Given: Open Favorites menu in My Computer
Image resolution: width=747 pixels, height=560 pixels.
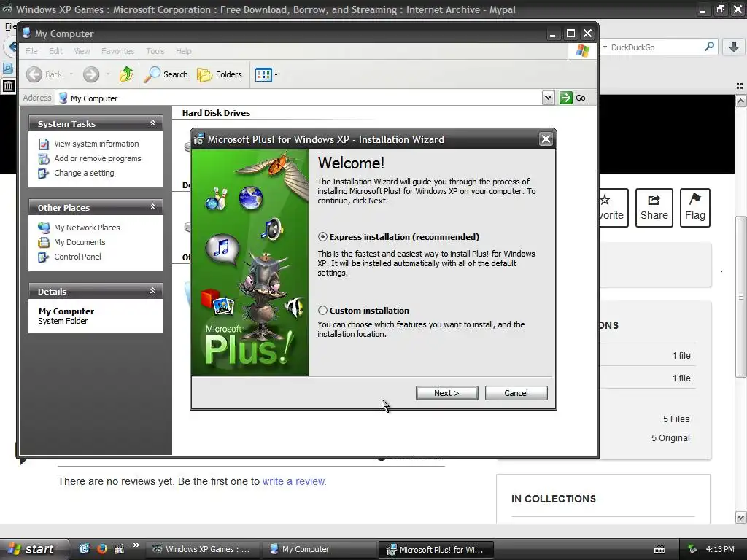Looking at the screenshot, I should click(117, 51).
